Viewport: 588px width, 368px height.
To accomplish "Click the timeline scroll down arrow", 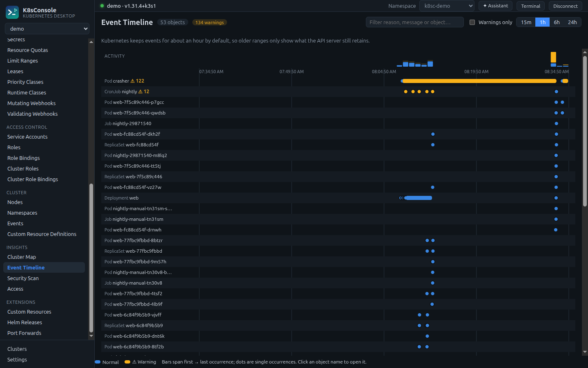I will click(x=585, y=352).
